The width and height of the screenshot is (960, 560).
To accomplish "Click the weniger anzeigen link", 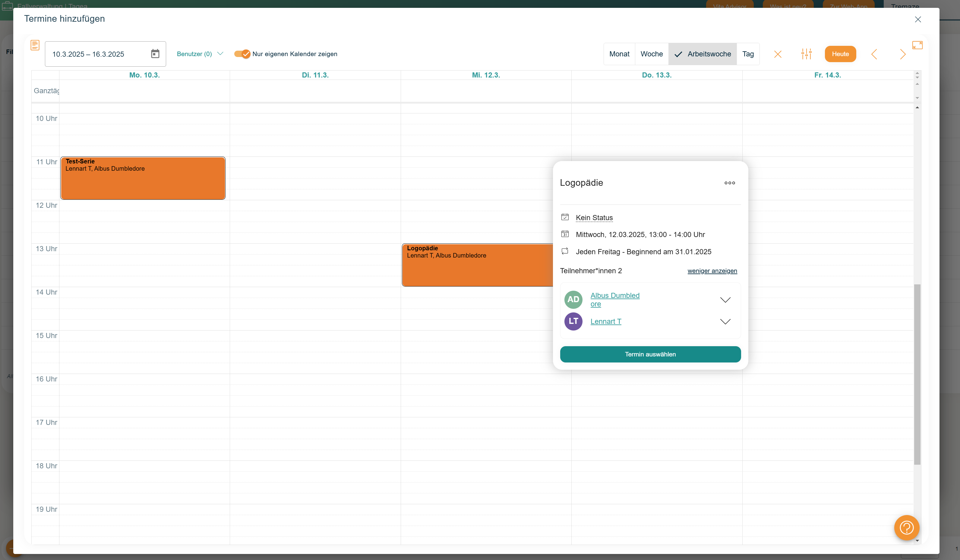I will point(712,271).
